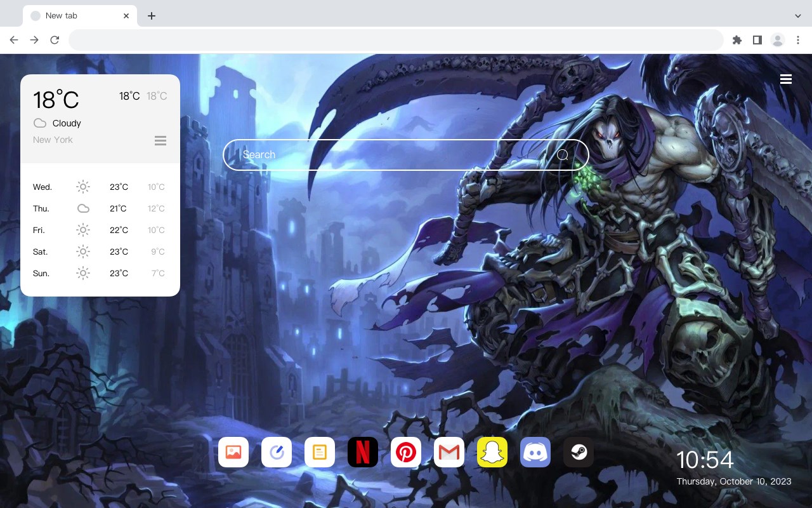812x508 pixels.
Task: Click Wednesday's sunny weather icon
Action: coord(83,187)
